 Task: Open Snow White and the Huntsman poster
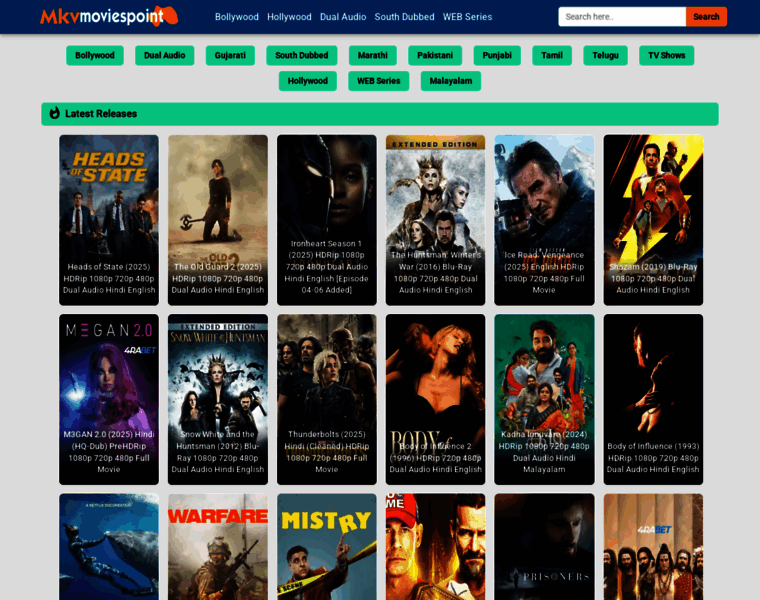[x=218, y=399]
